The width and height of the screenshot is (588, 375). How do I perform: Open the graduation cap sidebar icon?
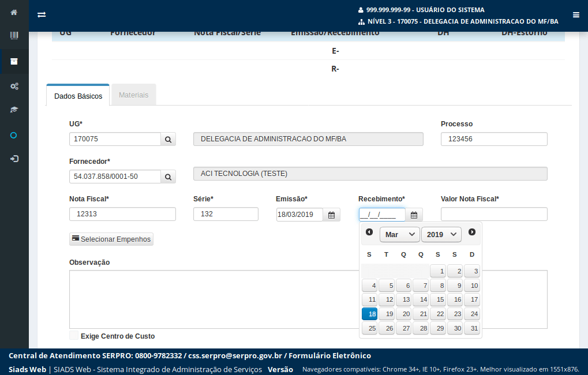pos(14,110)
